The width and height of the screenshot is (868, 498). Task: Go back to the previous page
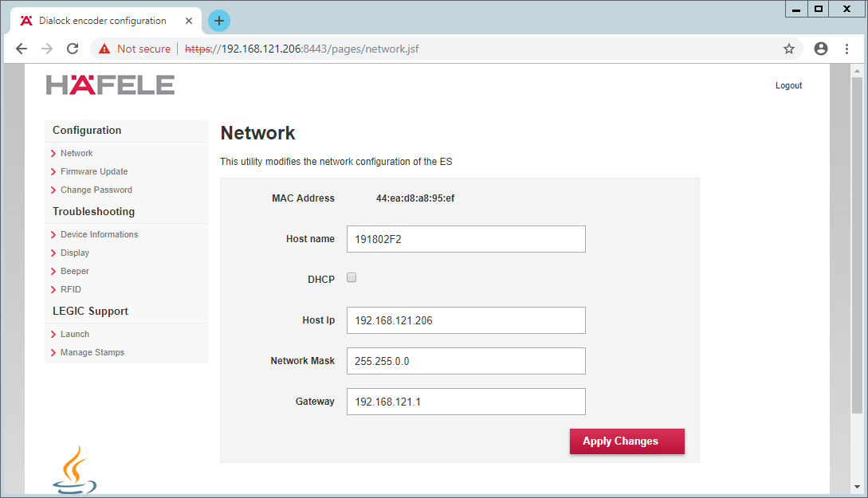coord(22,49)
